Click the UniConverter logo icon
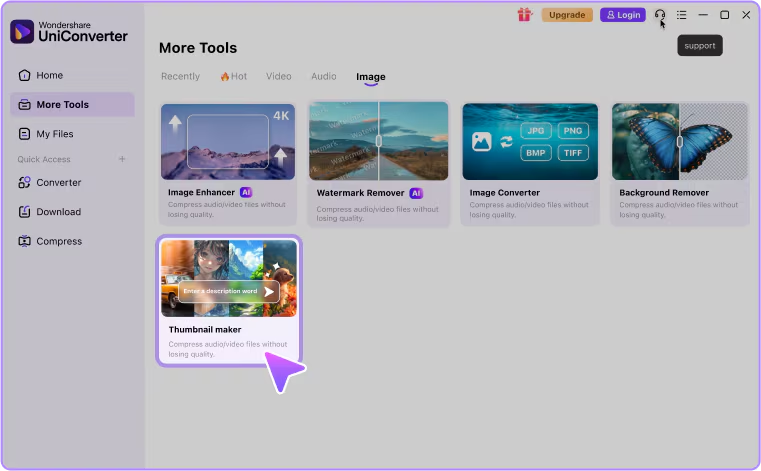The image size is (761, 471). [22, 32]
